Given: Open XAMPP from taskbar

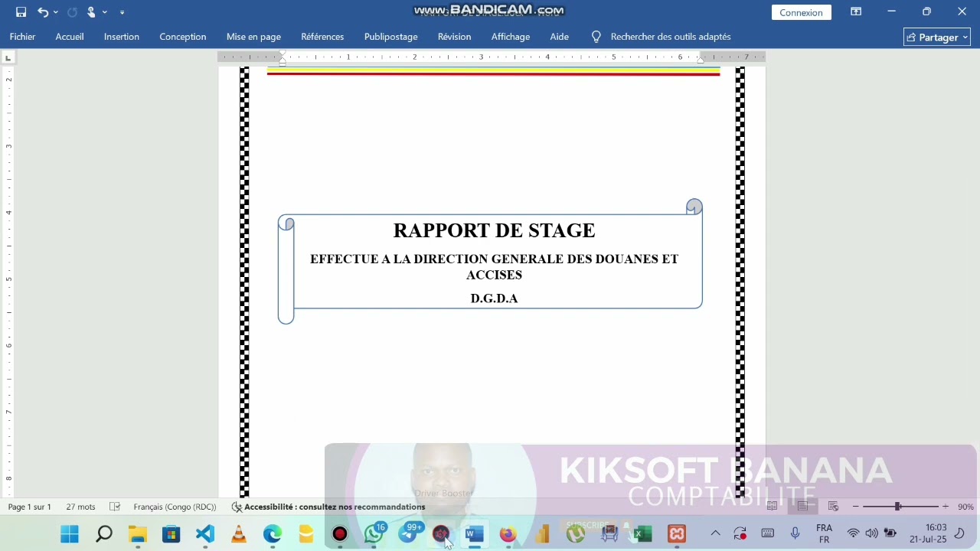Looking at the screenshot, I should (677, 533).
